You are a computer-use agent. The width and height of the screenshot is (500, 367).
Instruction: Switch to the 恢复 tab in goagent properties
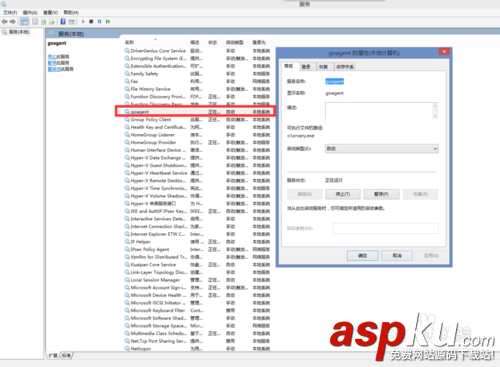coord(323,67)
